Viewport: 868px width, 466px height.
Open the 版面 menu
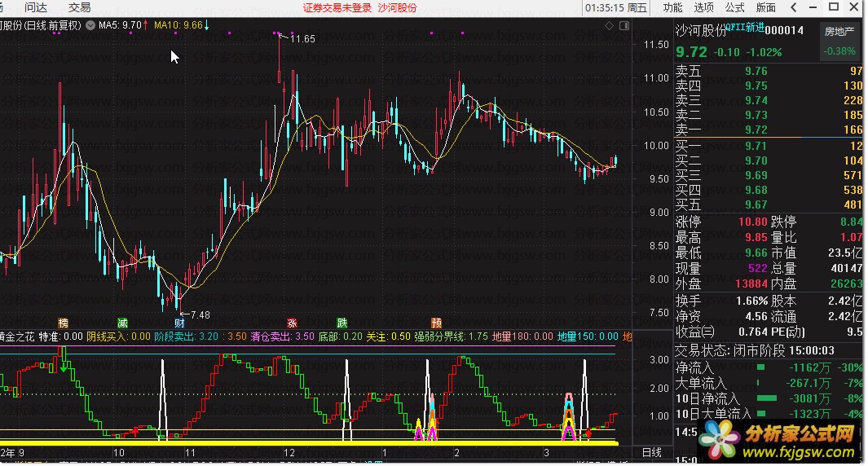coord(765,7)
